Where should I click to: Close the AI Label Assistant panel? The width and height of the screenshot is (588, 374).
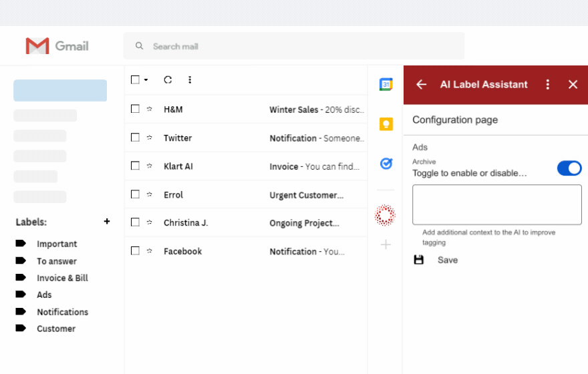pos(573,84)
